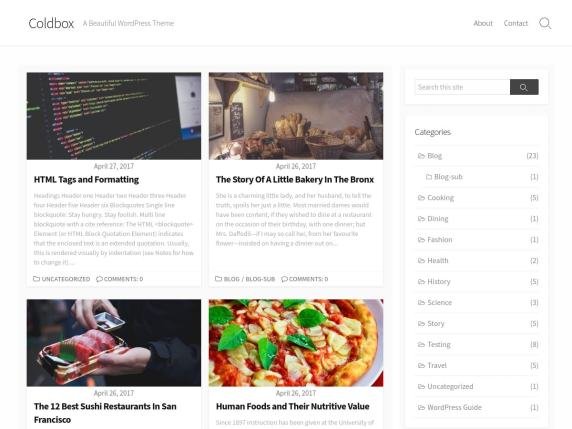The image size is (572, 429).
Task: Open the sushi photo thumbnail
Action: 114,343
